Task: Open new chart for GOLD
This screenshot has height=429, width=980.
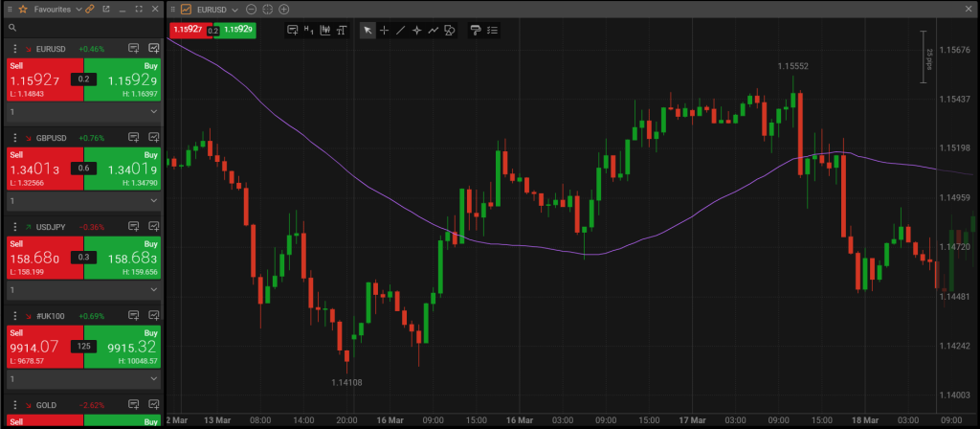Action: [153, 405]
